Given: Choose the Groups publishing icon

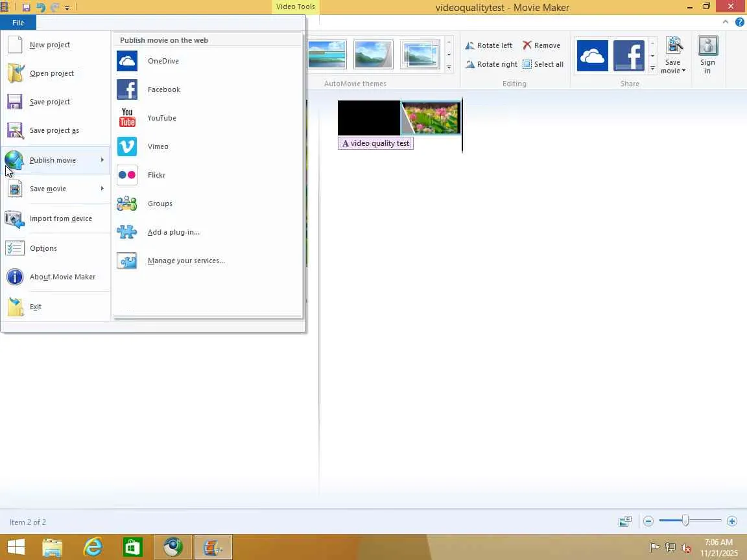Looking at the screenshot, I should [127, 204].
